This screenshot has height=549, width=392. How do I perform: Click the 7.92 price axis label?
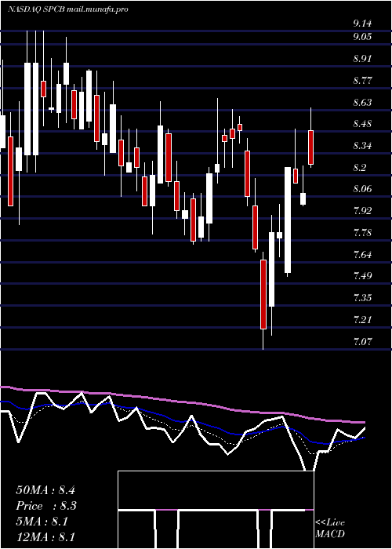(362, 211)
